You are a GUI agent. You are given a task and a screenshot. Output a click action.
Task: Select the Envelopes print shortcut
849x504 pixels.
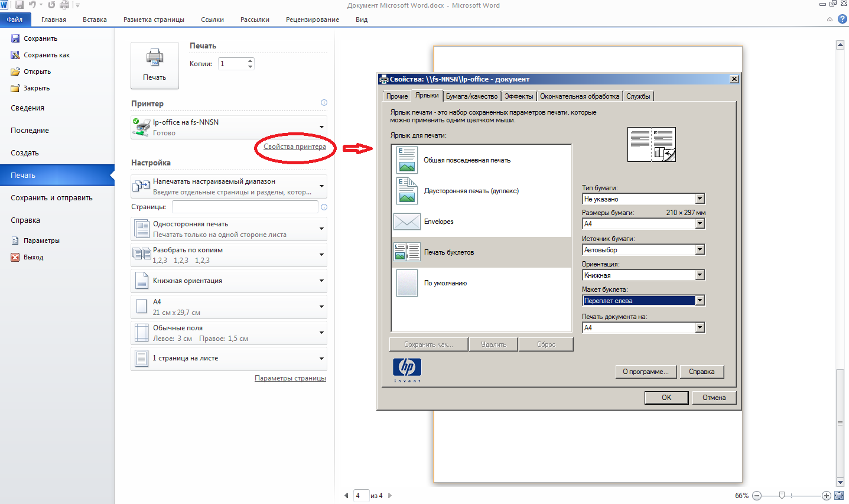482,222
